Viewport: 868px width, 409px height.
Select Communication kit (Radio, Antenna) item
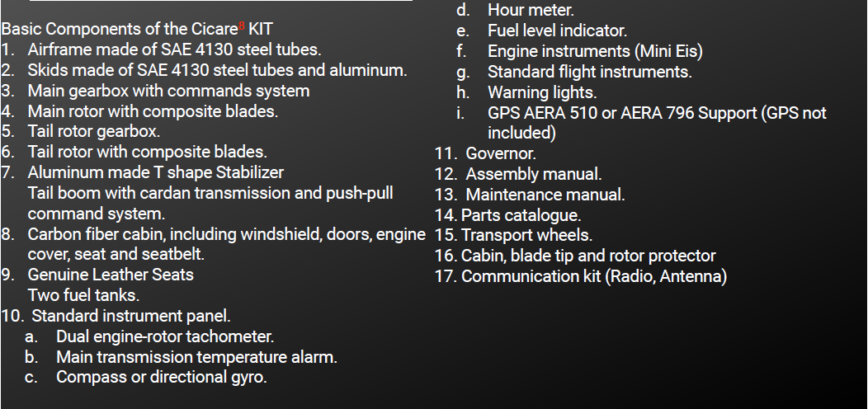point(594,276)
